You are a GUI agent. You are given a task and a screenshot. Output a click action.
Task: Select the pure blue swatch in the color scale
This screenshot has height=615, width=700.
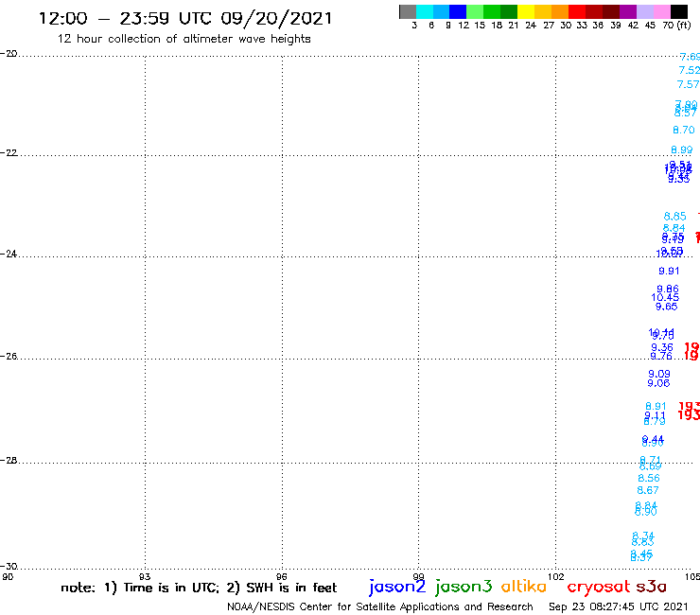(x=458, y=11)
